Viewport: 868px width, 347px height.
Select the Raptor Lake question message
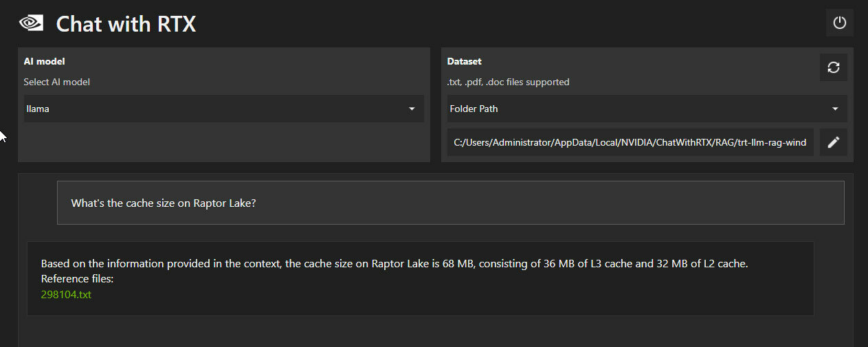pos(450,203)
